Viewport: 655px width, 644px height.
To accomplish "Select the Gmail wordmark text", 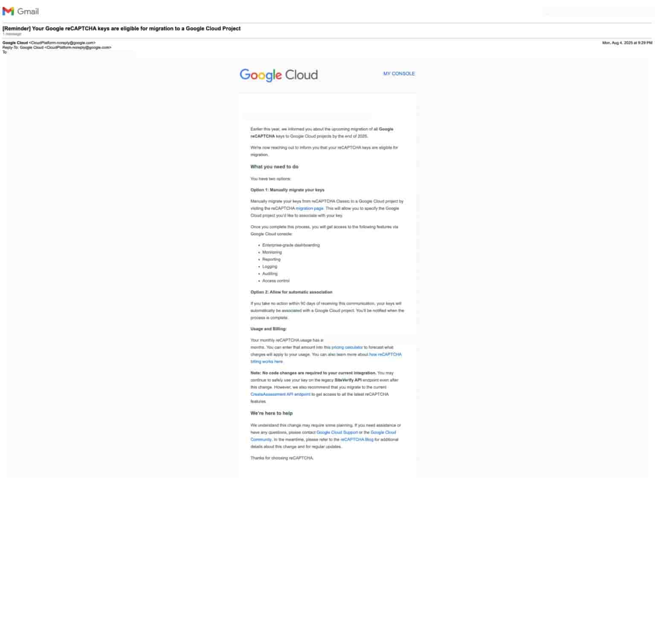I will coord(29,11).
